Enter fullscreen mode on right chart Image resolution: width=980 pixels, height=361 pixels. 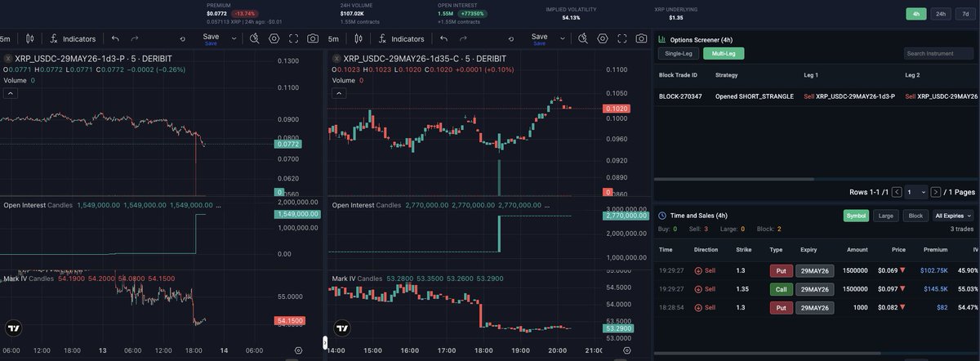622,38
